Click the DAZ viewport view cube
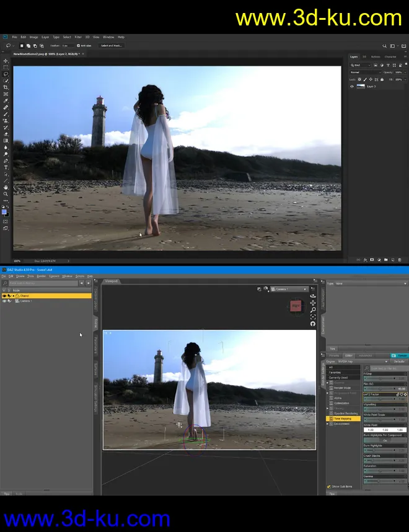This screenshot has height=532, width=409. tap(296, 306)
